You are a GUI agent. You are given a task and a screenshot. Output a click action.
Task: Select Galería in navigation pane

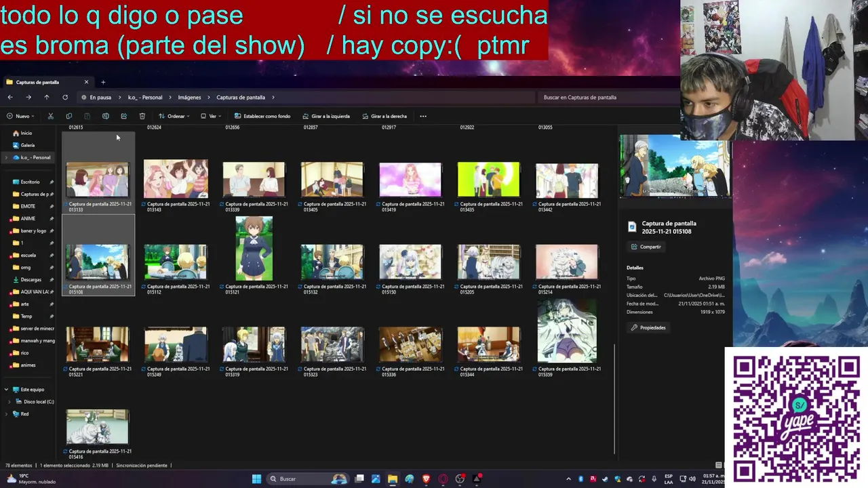24,145
